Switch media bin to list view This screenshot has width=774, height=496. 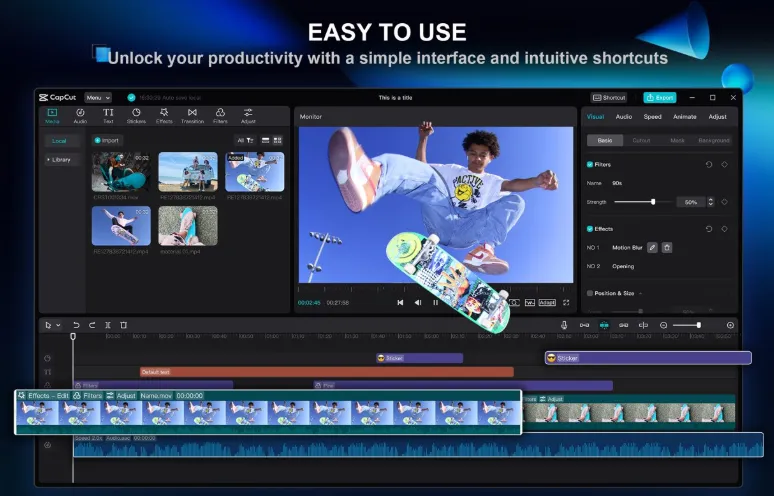[266, 141]
